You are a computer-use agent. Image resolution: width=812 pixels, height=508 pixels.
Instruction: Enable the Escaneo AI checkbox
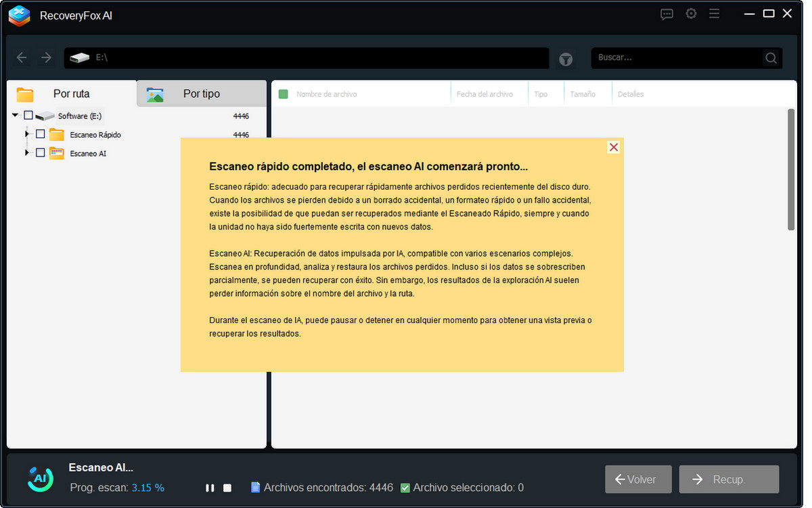[x=40, y=153]
